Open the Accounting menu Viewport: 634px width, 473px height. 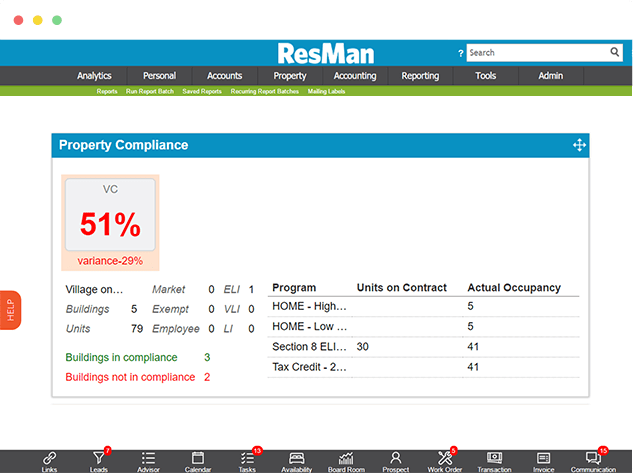(x=355, y=76)
